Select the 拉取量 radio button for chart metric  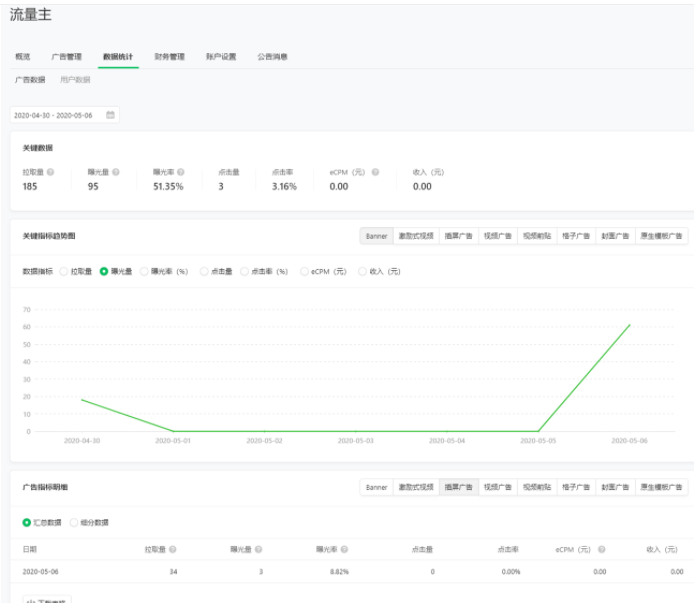pyautogui.click(x=64, y=271)
